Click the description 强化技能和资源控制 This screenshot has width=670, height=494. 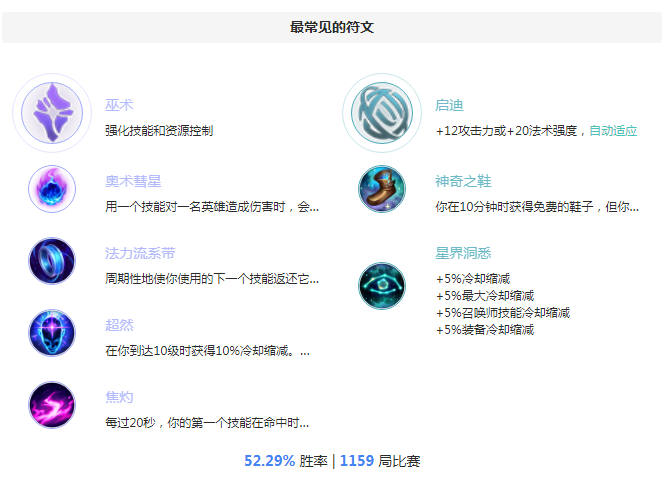click(159, 131)
